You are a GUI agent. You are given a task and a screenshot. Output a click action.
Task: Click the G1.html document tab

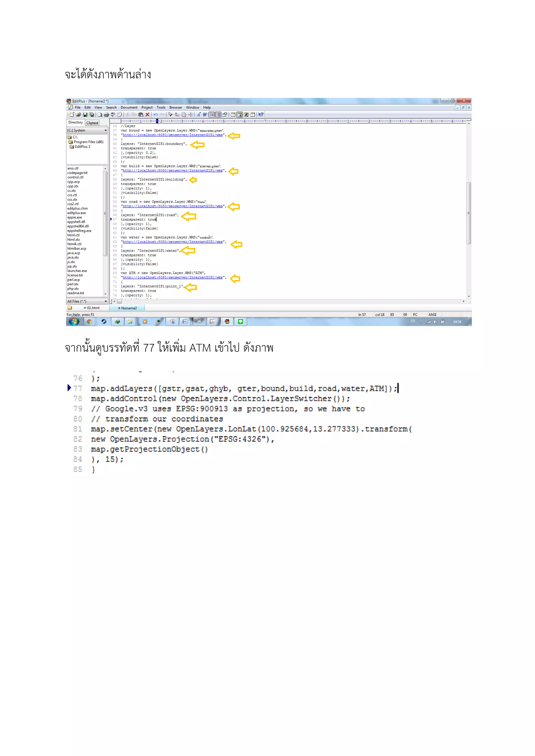[92, 308]
